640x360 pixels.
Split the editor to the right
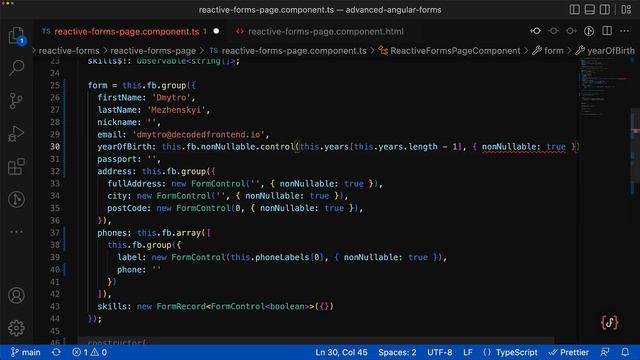click(x=607, y=31)
